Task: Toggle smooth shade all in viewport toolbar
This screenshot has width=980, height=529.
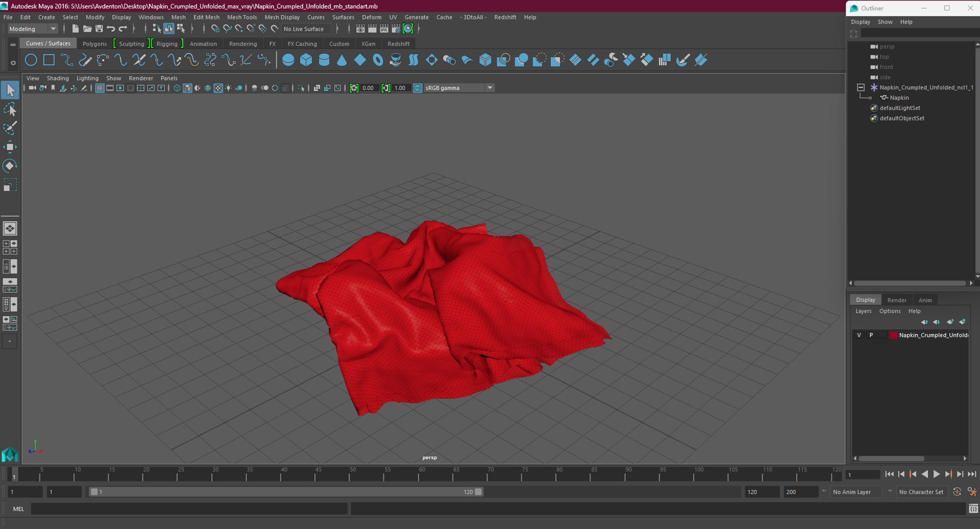Action: pyautogui.click(x=187, y=88)
